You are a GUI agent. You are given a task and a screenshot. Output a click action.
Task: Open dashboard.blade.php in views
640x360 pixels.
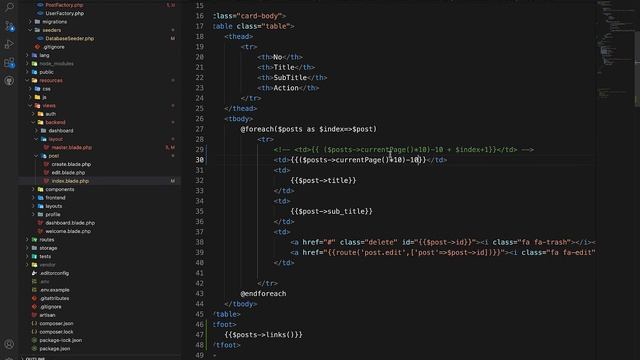[x=70, y=223]
